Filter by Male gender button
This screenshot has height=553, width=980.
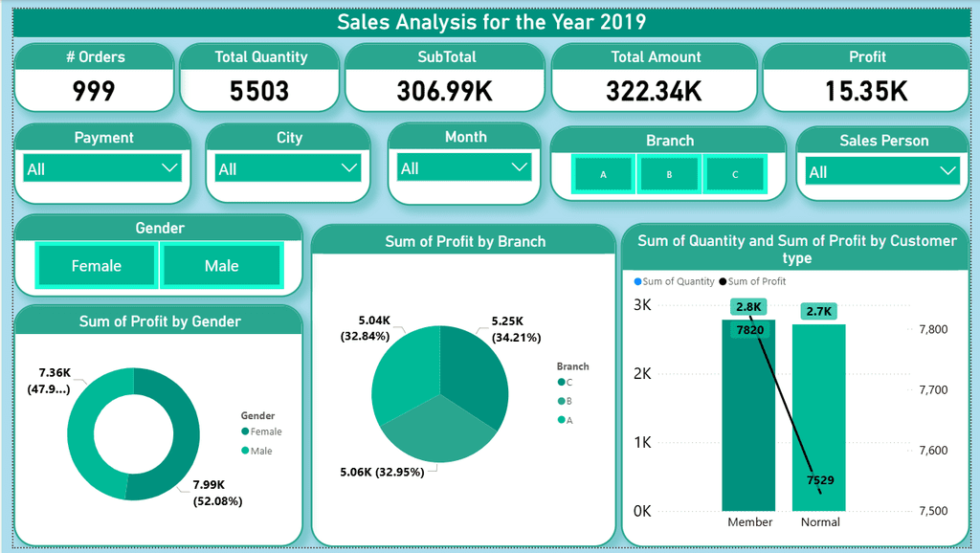point(222,266)
